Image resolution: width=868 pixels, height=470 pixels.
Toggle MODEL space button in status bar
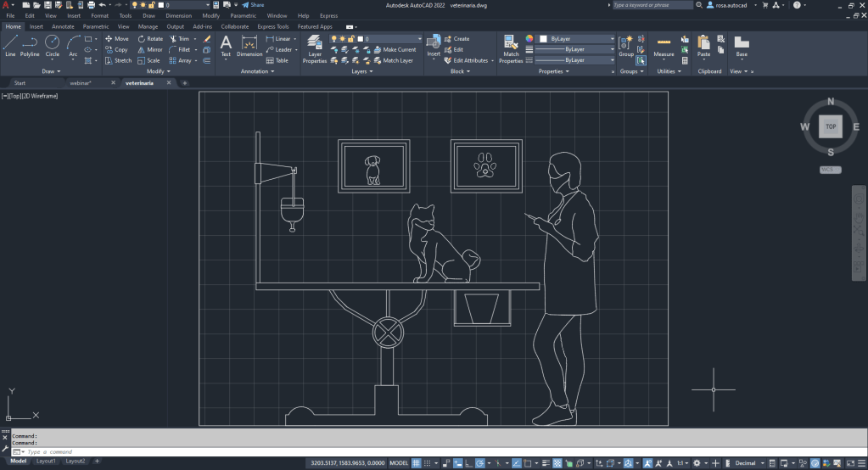click(399, 463)
